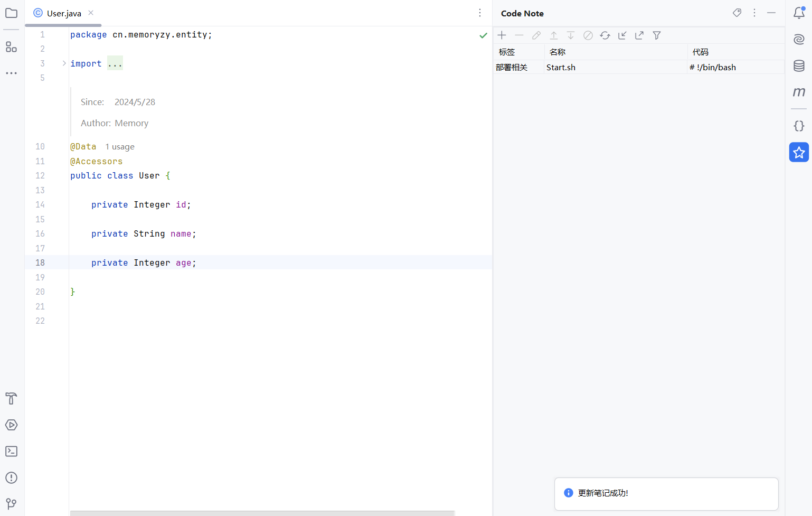Open editor tab options three-dot menu
812x516 pixels.
pos(480,13)
